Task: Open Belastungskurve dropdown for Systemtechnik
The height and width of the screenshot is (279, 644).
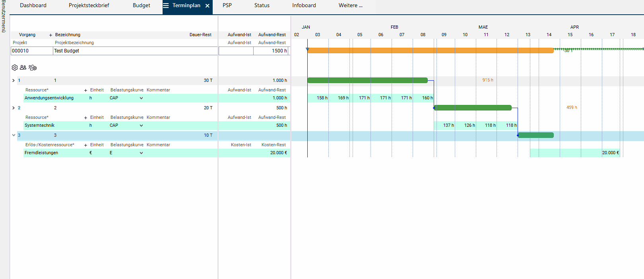Action: [141, 126]
